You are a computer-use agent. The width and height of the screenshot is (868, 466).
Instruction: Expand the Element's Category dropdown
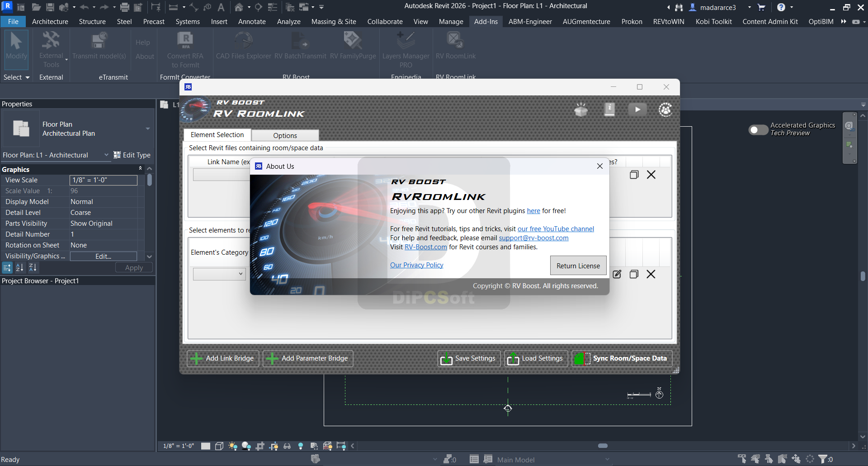(x=219, y=274)
